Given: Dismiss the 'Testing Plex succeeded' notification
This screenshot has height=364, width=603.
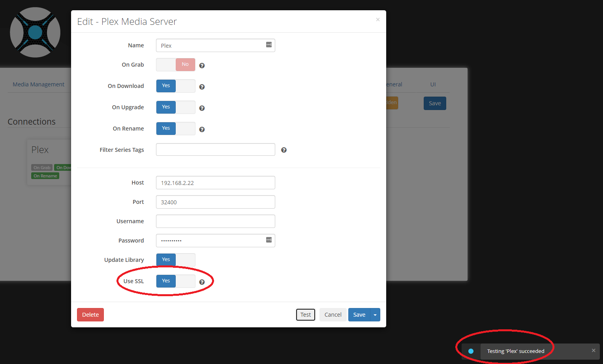Looking at the screenshot, I should pyautogui.click(x=593, y=350).
